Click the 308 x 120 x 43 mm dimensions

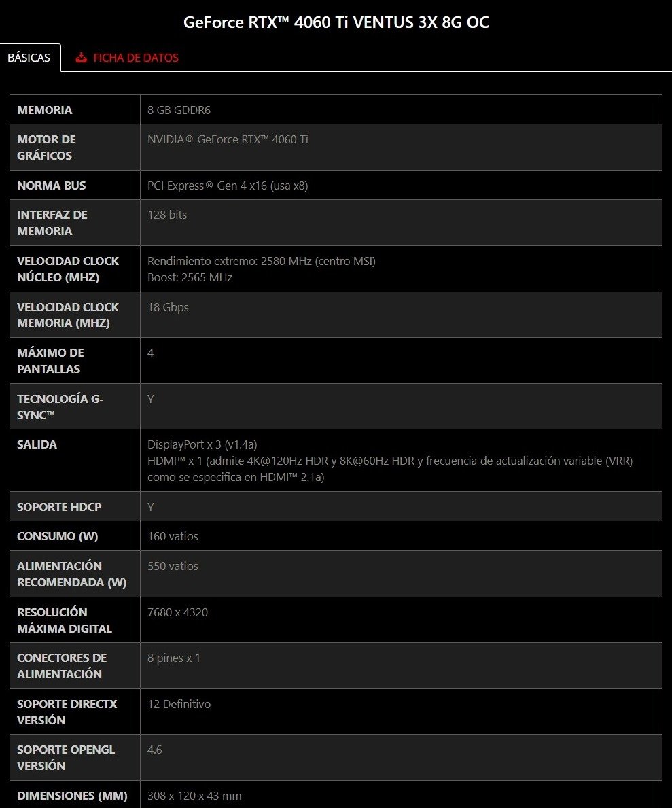coord(194,796)
